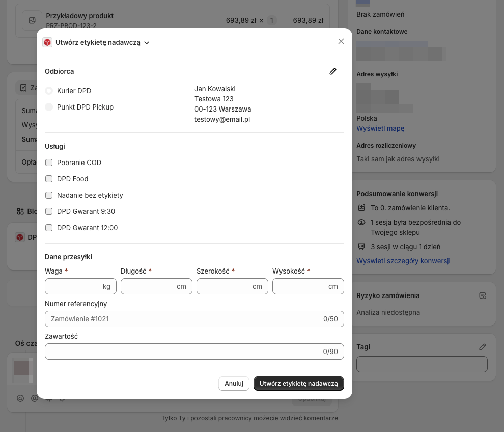Click the DPD logo in the dialog header
Image resolution: width=504 pixels, height=432 pixels.
click(47, 42)
